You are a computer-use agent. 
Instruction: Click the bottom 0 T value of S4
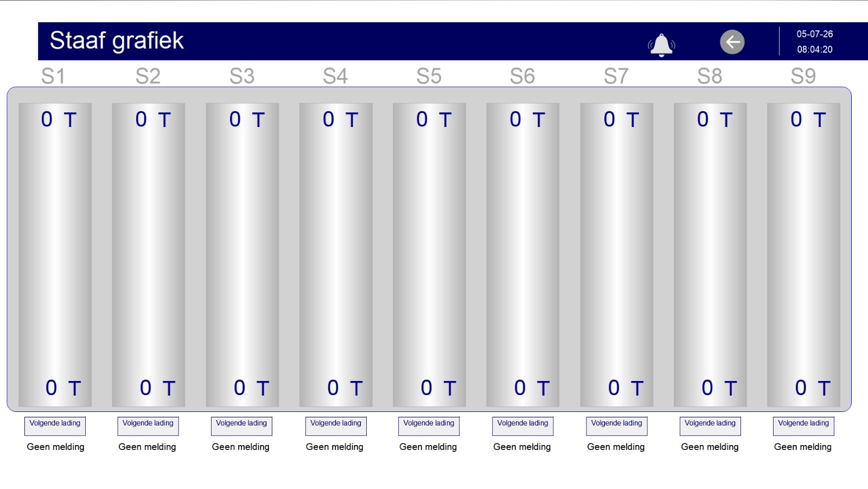tap(344, 388)
